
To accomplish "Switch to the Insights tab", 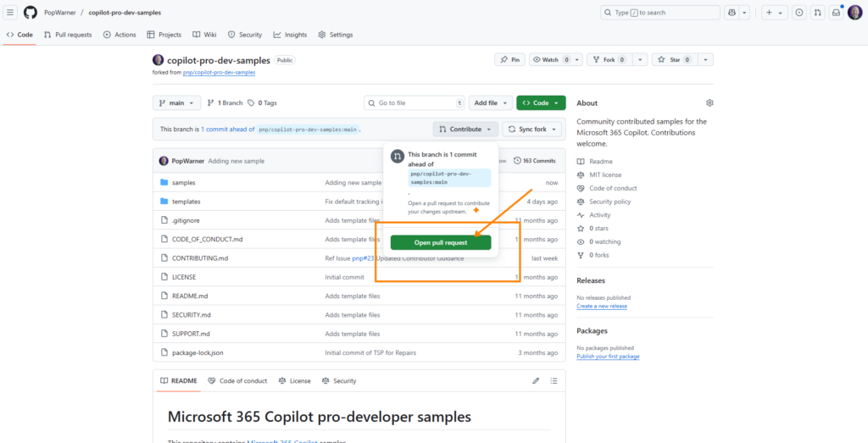I will pos(290,35).
